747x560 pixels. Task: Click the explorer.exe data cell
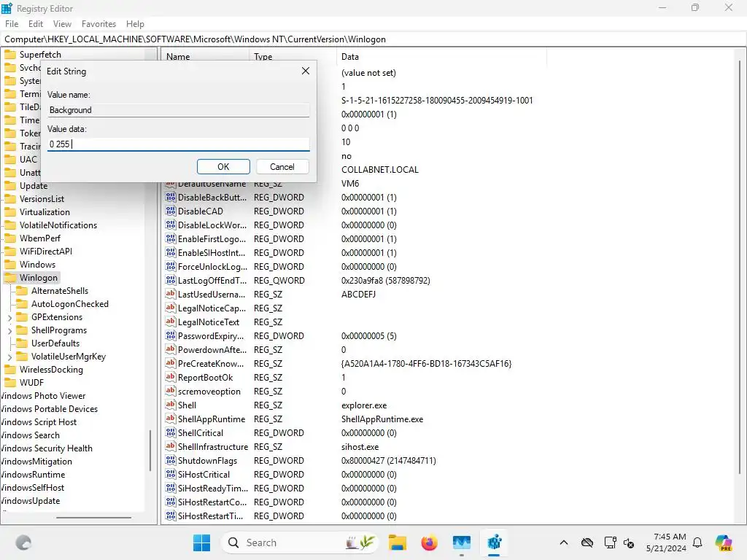click(364, 405)
